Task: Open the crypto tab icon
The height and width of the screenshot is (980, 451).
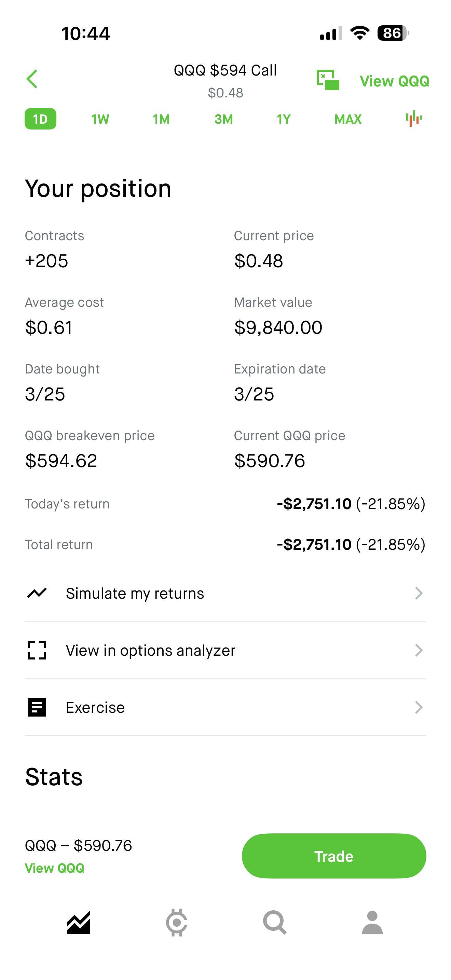Action: (176, 923)
